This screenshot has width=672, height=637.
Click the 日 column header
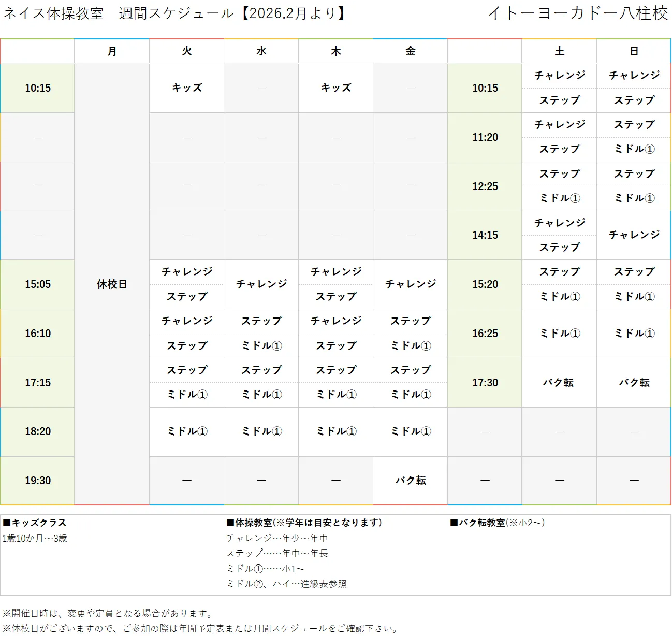point(633,51)
